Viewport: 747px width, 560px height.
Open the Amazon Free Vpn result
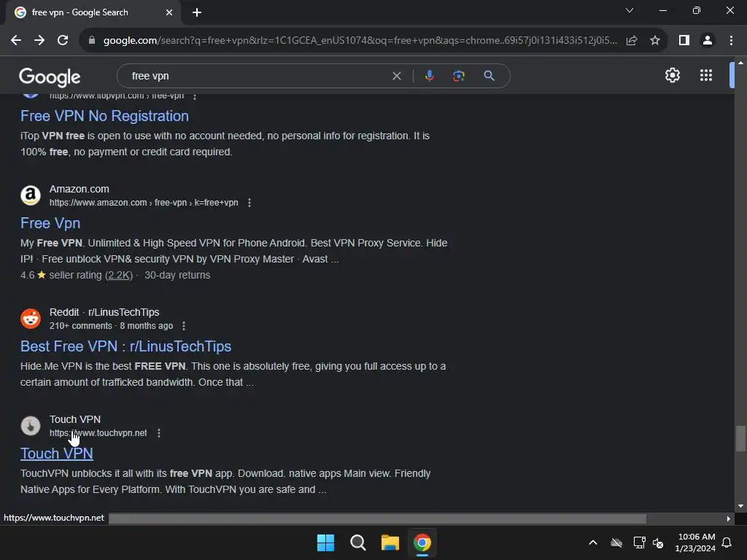click(x=50, y=223)
